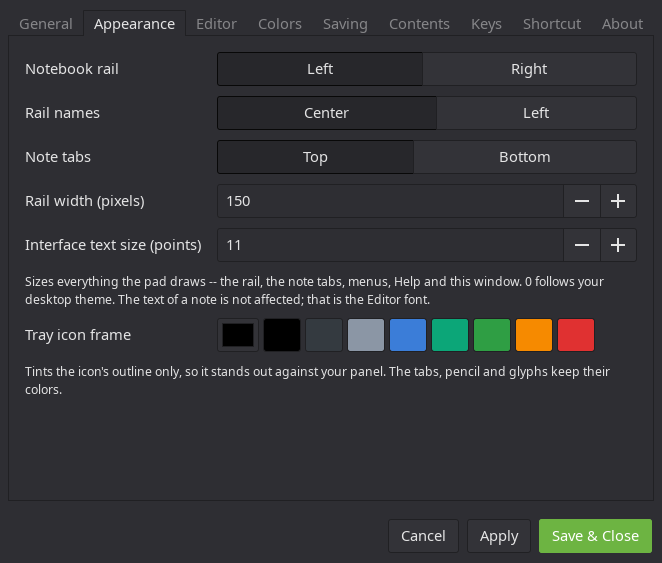Show the About tab
Viewport: 662px width, 563px height.
point(622,24)
